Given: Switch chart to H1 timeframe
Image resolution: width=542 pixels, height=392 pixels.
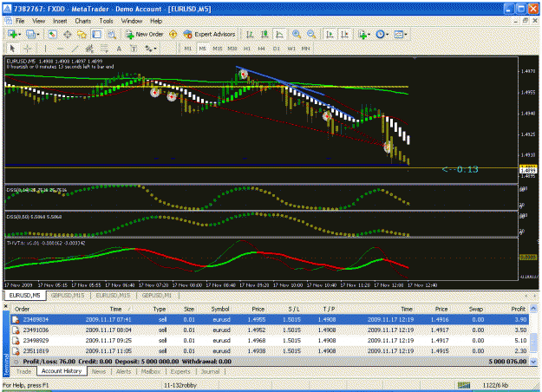Looking at the screenshot, I should point(247,49).
